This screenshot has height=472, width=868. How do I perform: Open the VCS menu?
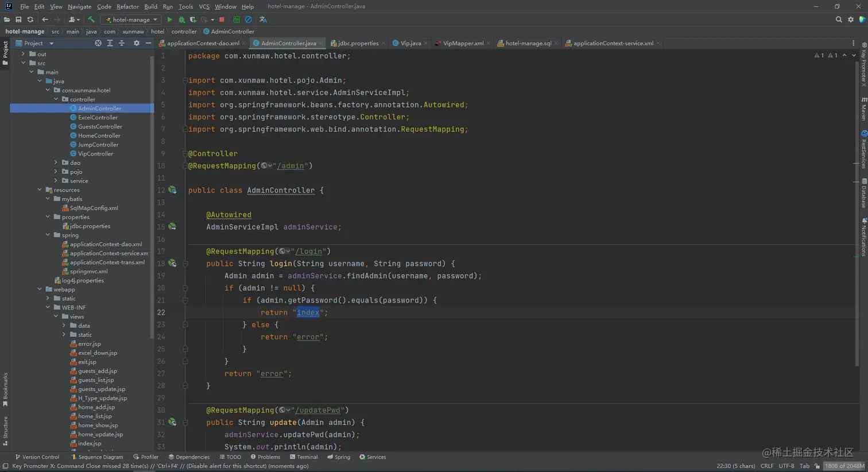tap(204, 7)
